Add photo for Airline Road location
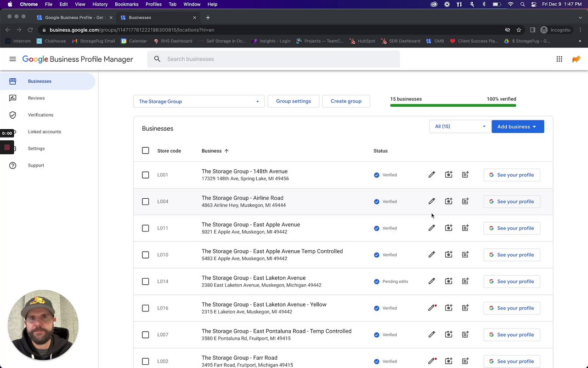 click(x=449, y=201)
